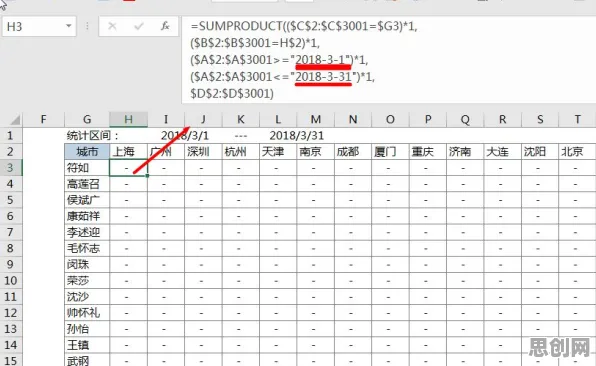Click the name cell 毛怀志
Screen dimensions: 596x366
click(x=87, y=248)
